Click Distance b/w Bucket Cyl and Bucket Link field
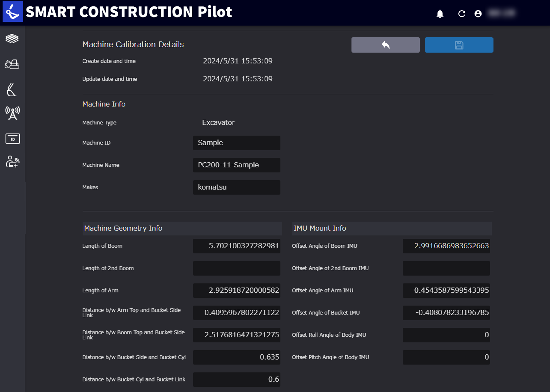 [236, 379]
